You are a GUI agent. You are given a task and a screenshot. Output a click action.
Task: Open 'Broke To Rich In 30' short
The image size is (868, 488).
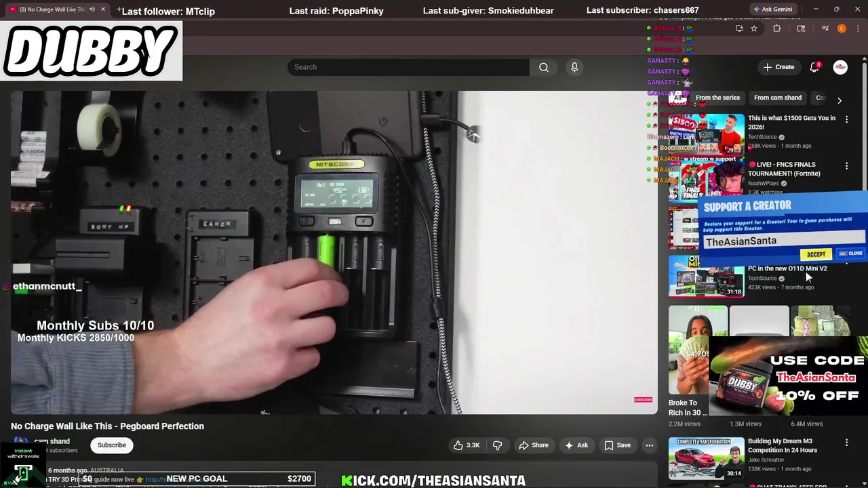(x=698, y=350)
